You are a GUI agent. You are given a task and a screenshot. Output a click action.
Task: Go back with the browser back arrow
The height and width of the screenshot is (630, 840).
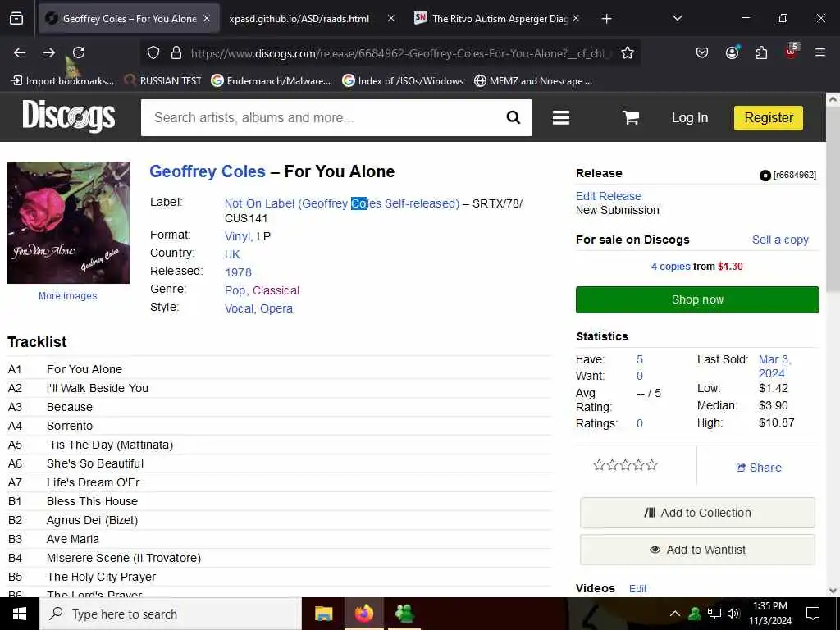click(20, 52)
